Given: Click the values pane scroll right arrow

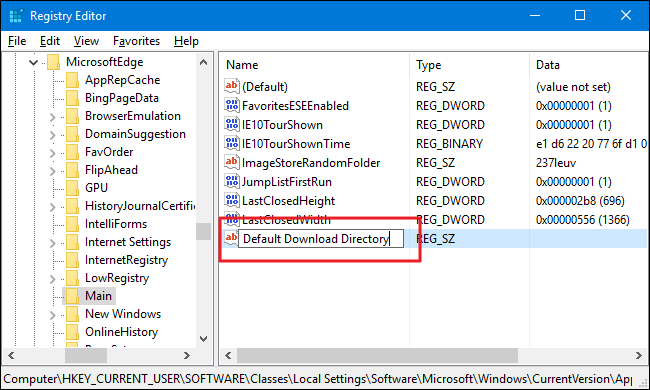Looking at the screenshot, I should (x=639, y=356).
